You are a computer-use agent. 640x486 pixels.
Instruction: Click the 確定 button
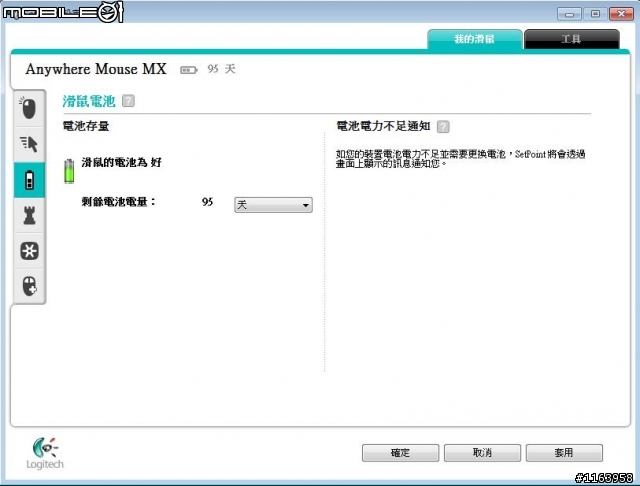[x=400, y=453]
